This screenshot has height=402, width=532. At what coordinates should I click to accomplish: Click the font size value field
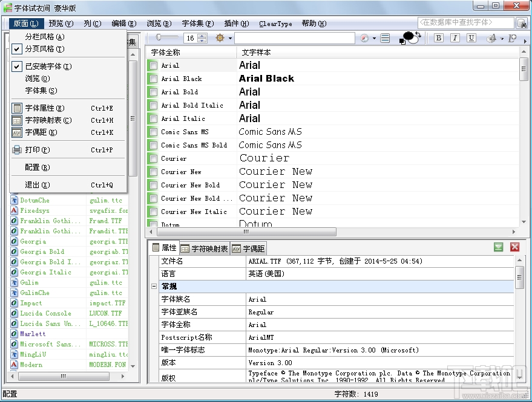191,38
